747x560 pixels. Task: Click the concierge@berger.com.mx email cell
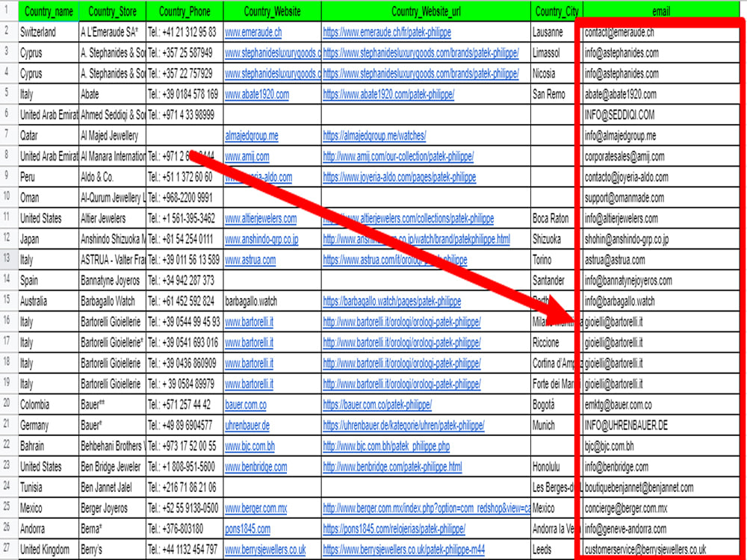pos(661,508)
